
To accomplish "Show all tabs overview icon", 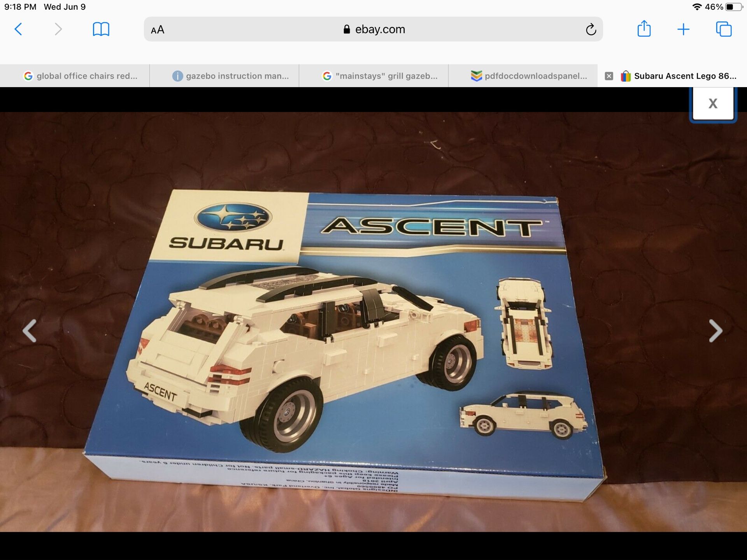I will [724, 29].
